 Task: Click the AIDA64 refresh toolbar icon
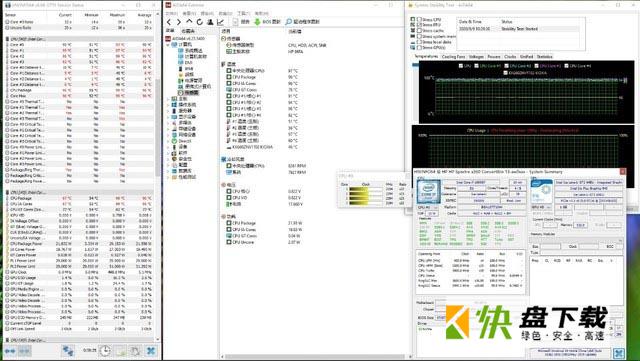coord(200,22)
